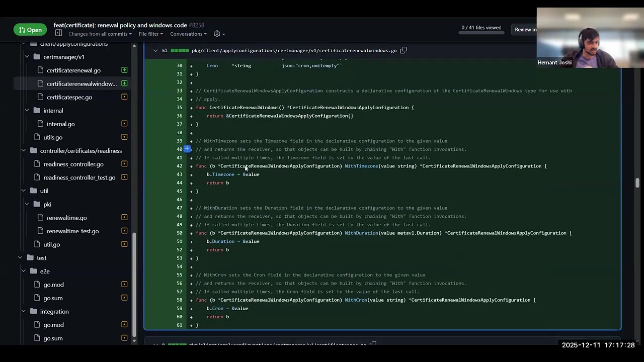
Task: Open the File filter dropdown
Action: pos(151,34)
